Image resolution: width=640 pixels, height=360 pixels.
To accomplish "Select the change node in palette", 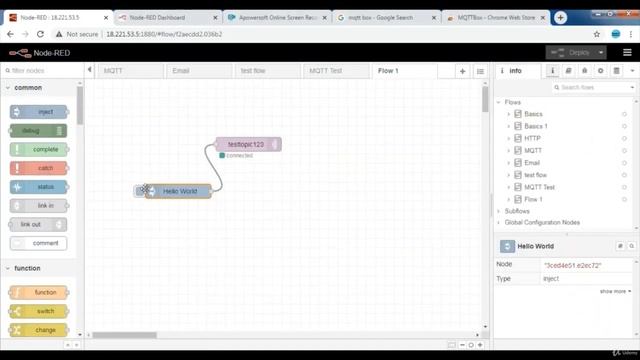I will 38,330.
